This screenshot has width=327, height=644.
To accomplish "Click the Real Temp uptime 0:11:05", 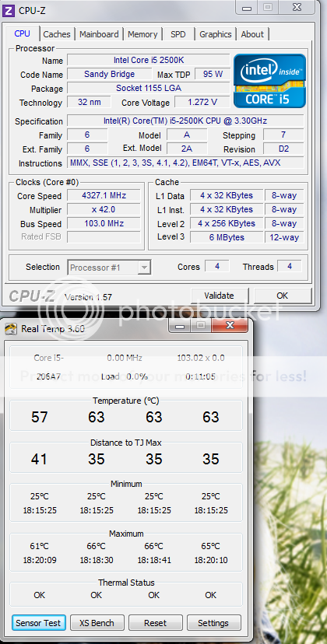I will 200,376.
